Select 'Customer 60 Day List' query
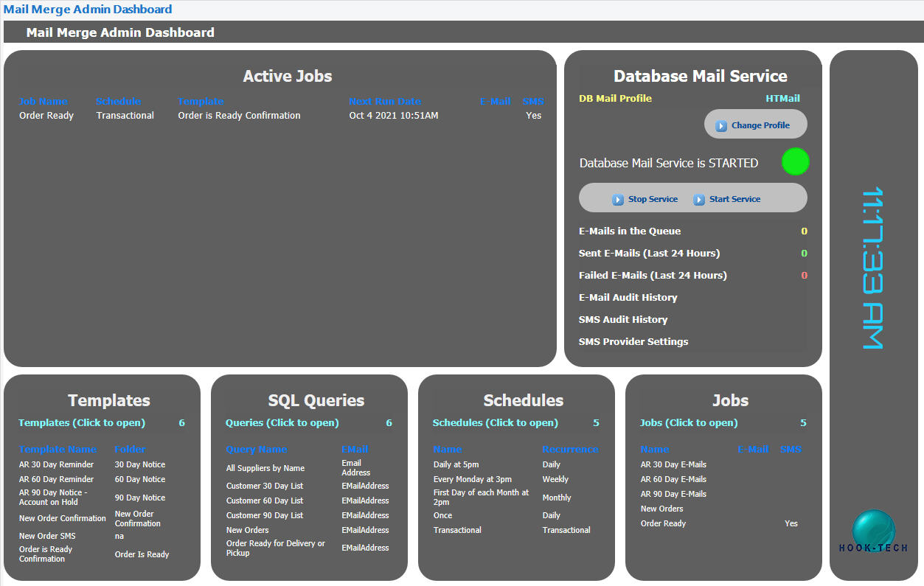This screenshot has width=924, height=586. click(x=265, y=501)
